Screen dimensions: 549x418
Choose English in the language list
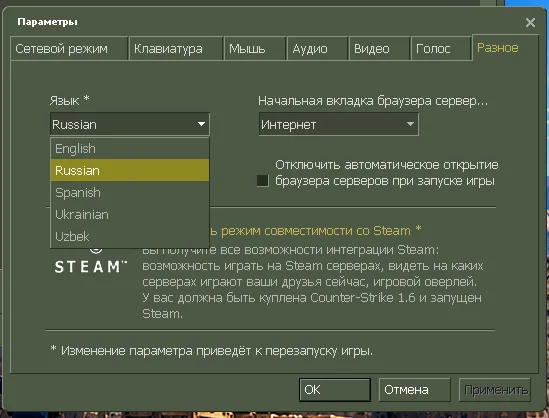click(x=130, y=148)
